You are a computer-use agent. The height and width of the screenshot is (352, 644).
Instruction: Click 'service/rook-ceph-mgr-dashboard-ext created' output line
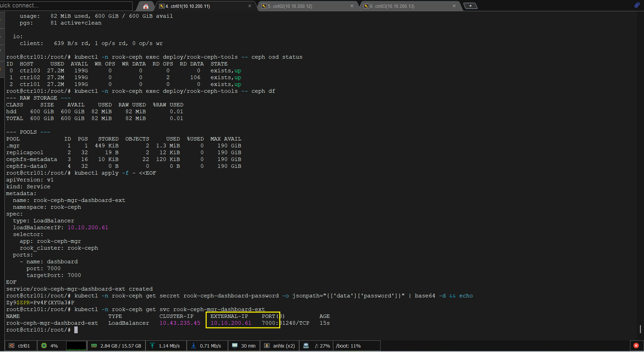point(79,289)
